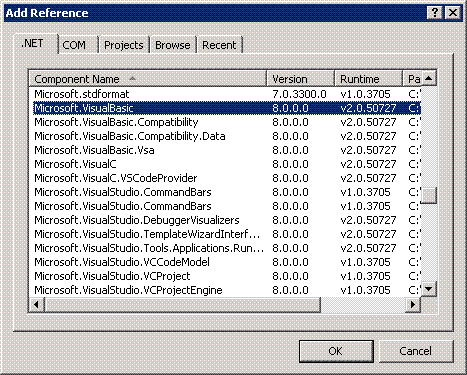This screenshot has width=467, height=375.
Task: Click the horizontal scroll right arrow
Action: (413, 304)
